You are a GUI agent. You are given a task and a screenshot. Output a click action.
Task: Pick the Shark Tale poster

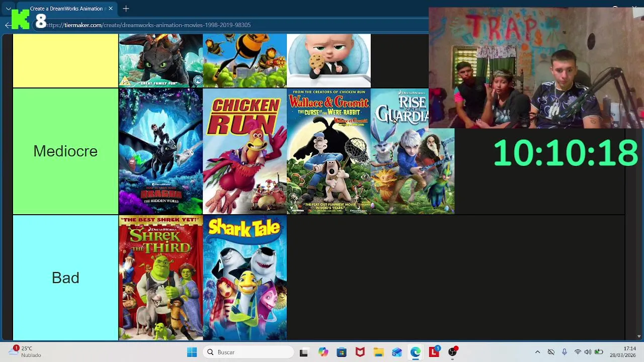245,278
